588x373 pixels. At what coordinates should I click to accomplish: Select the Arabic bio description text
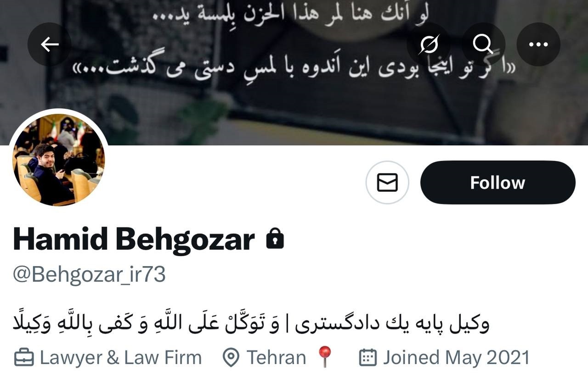coord(251,323)
